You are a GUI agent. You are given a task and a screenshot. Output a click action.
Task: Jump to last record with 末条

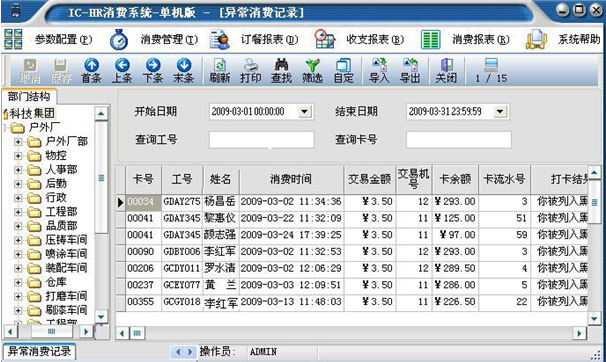pyautogui.click(x=184, y=65)
